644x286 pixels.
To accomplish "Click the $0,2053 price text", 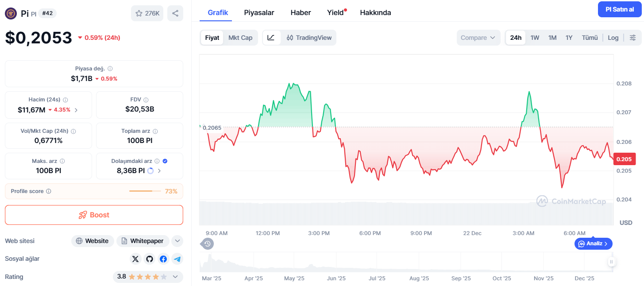I will coord(39,38).
